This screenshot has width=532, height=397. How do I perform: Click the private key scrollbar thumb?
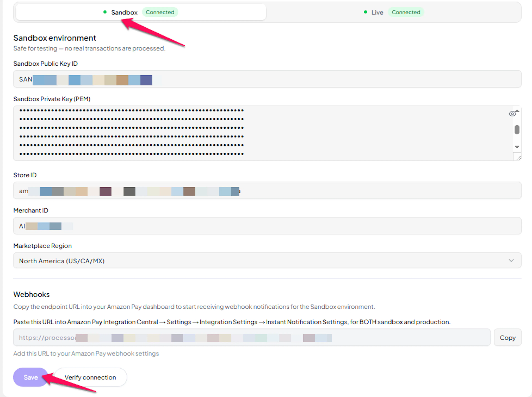pos(517,130)
